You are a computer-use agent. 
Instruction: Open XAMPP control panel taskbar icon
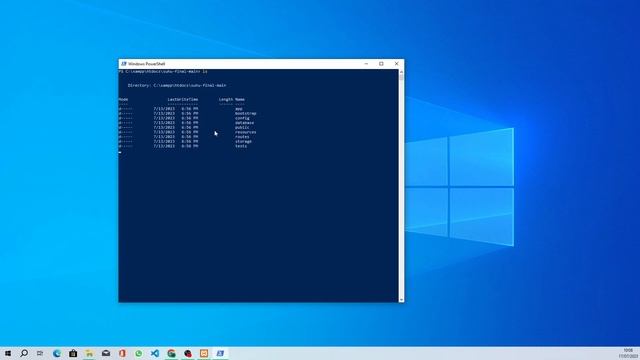click(204, 353)
